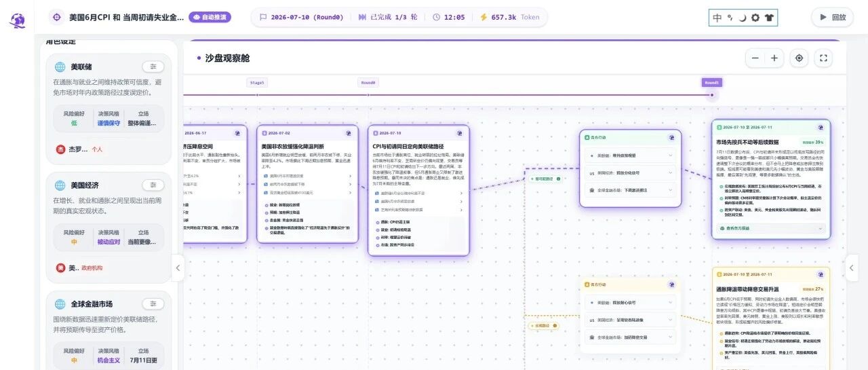
Task: Zoom out the sandbox with the minus button
Action: click(755, 58)
